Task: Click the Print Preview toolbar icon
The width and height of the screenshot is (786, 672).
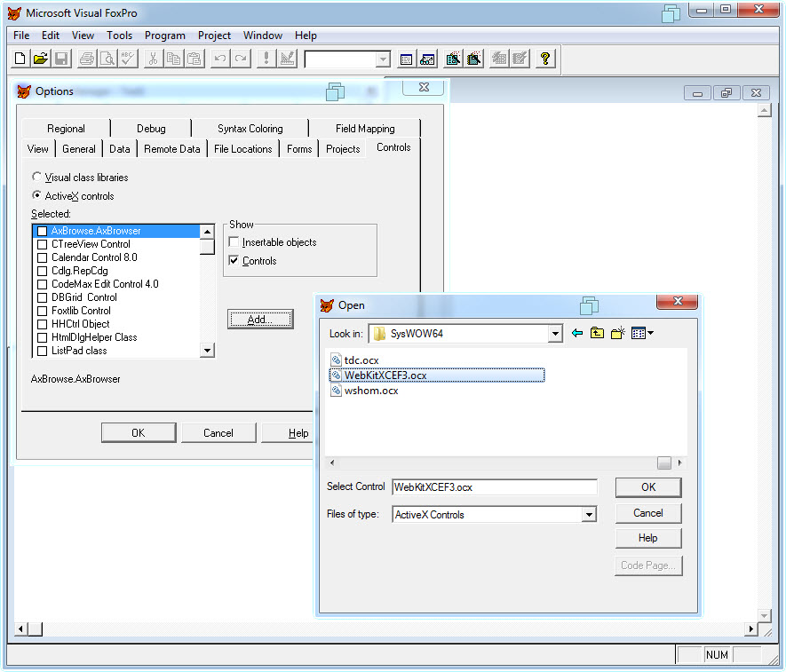Action: (107, 59)
